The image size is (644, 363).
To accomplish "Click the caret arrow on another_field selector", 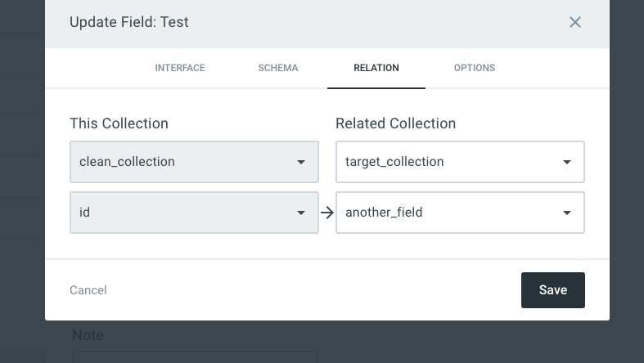I will coord(567,213).
